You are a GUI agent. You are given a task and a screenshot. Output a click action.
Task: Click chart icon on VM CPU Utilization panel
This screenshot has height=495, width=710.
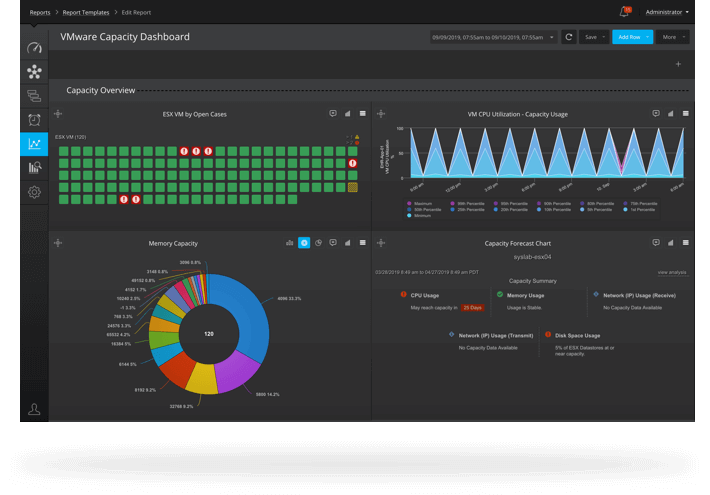[671, 114]
